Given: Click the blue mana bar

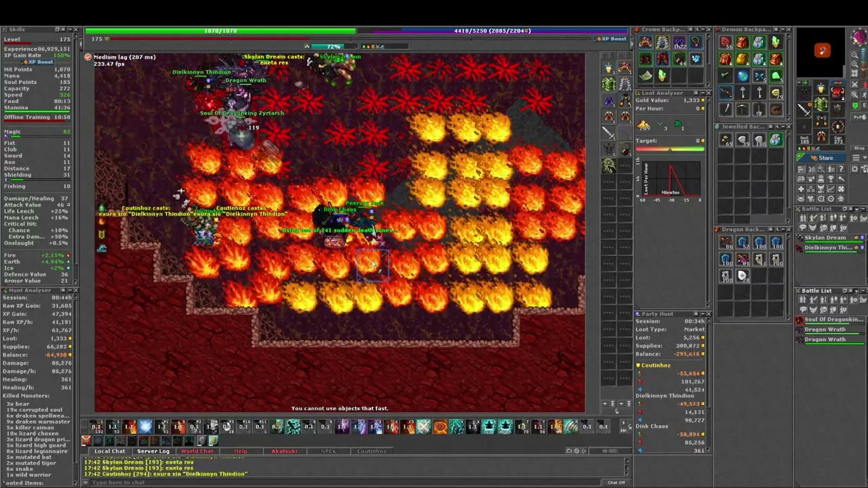Looking at the screenshot, I should click(x=494, y=31).
